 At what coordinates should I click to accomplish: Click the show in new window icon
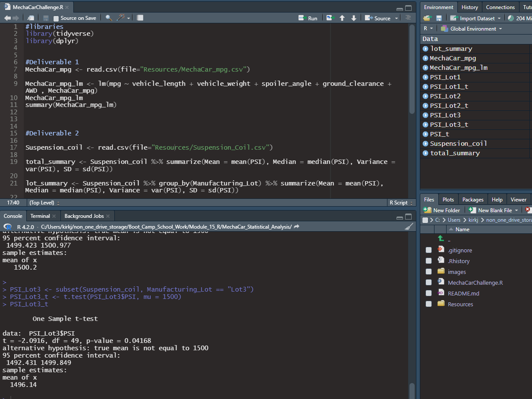31,18
